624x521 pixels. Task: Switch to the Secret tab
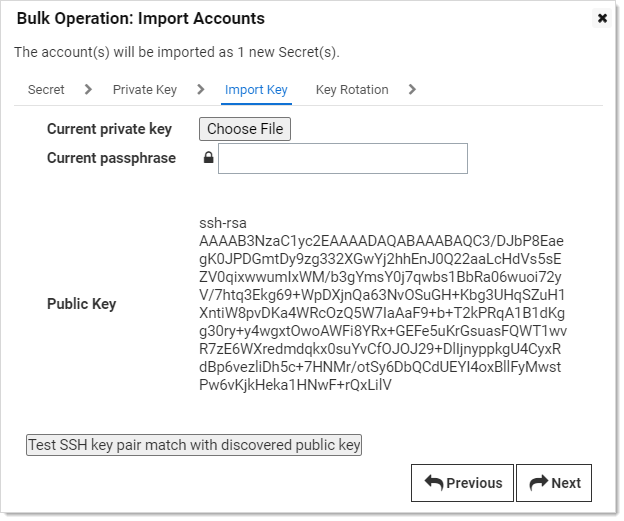click(46, 90)
